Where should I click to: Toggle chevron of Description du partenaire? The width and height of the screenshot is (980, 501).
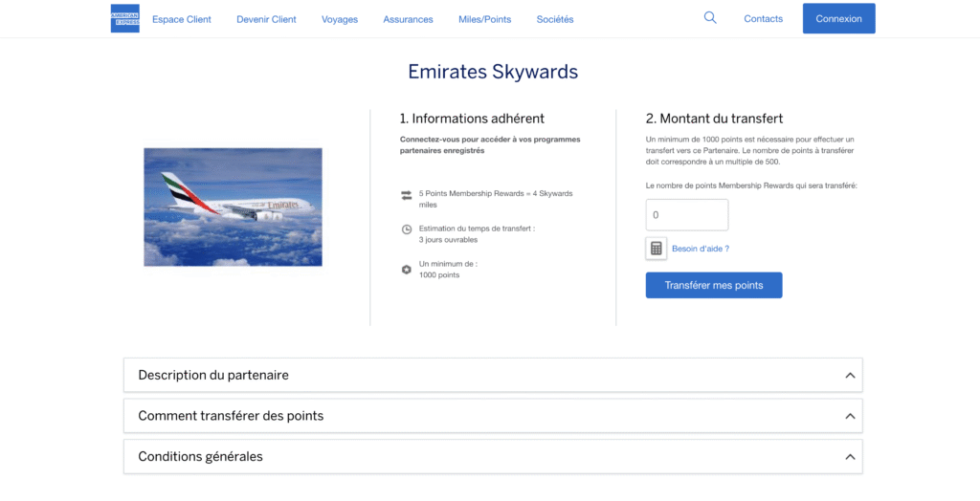850,376
